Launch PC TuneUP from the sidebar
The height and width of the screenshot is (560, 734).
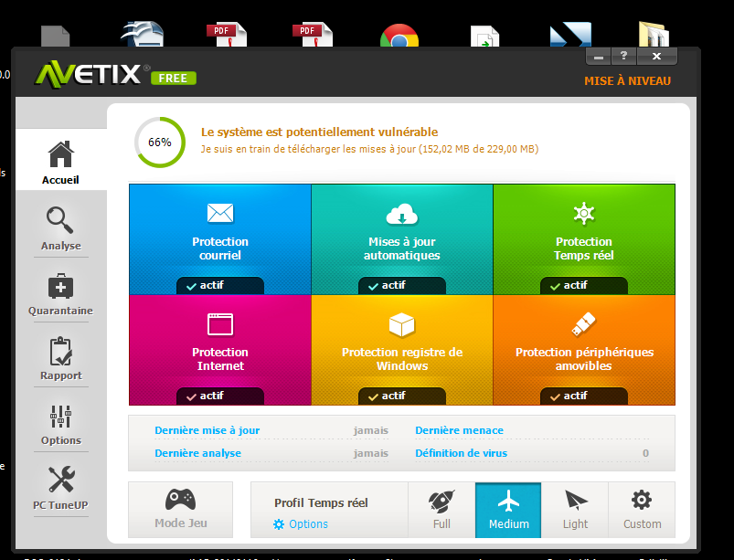61,488
